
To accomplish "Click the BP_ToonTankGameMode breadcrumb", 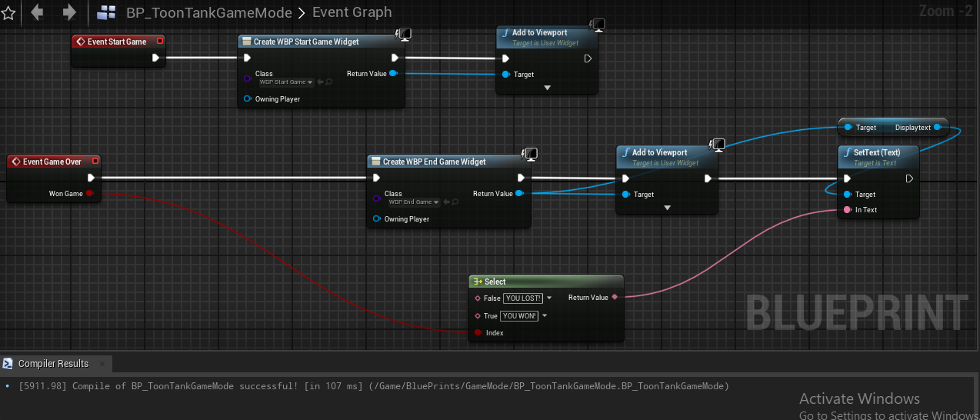I will point(208,12).
